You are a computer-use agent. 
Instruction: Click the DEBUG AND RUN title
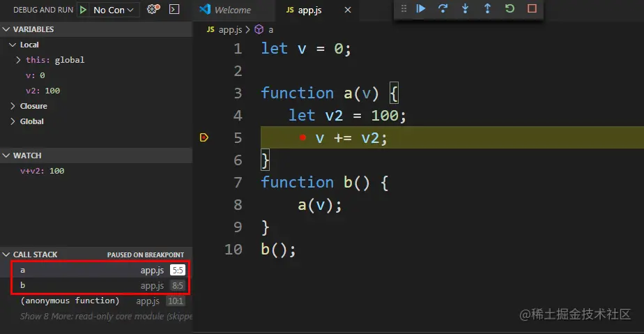click(x=43, y=10)
